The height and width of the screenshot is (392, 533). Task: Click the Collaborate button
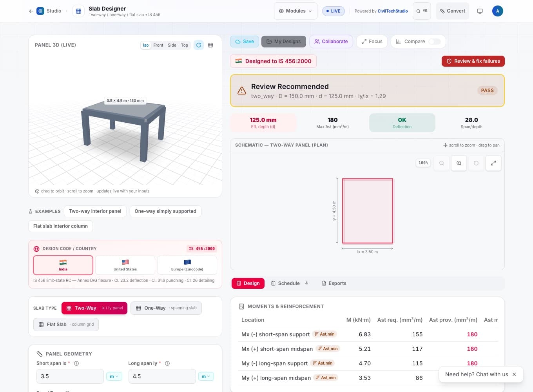coord(331,42)
